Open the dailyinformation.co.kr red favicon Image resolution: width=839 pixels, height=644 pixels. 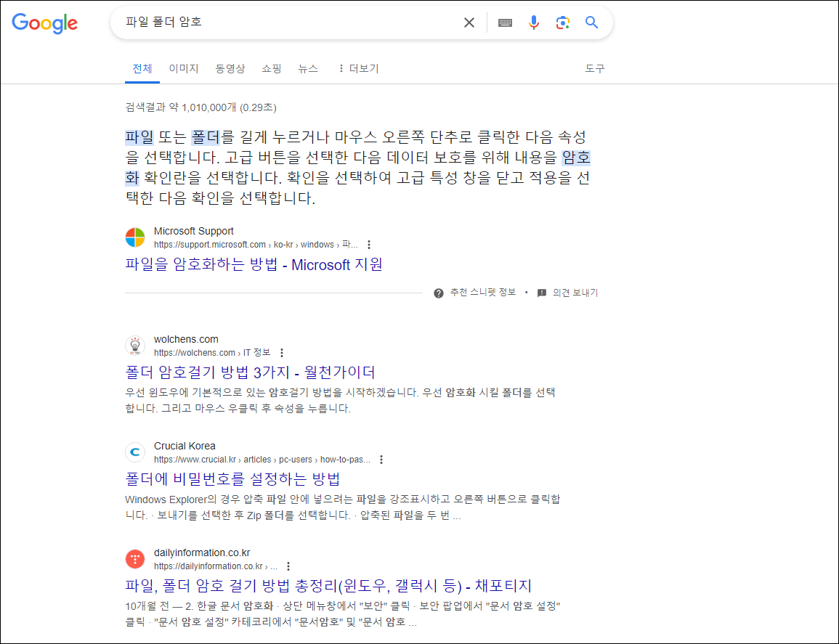tap(135, 559)
